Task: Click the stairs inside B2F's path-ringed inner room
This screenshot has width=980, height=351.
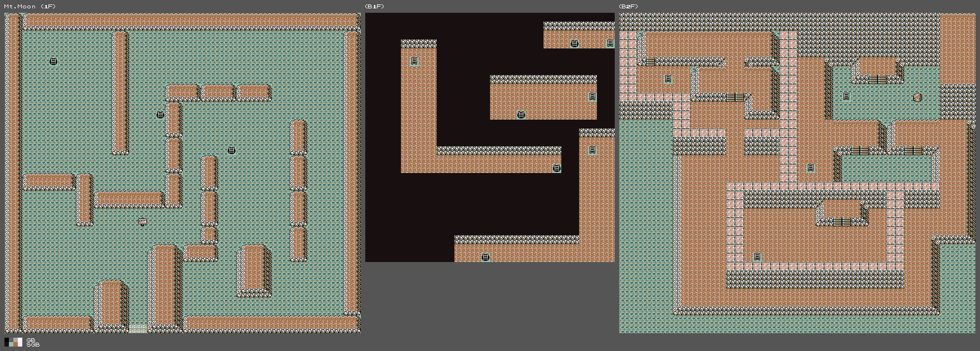Action: 842,222
